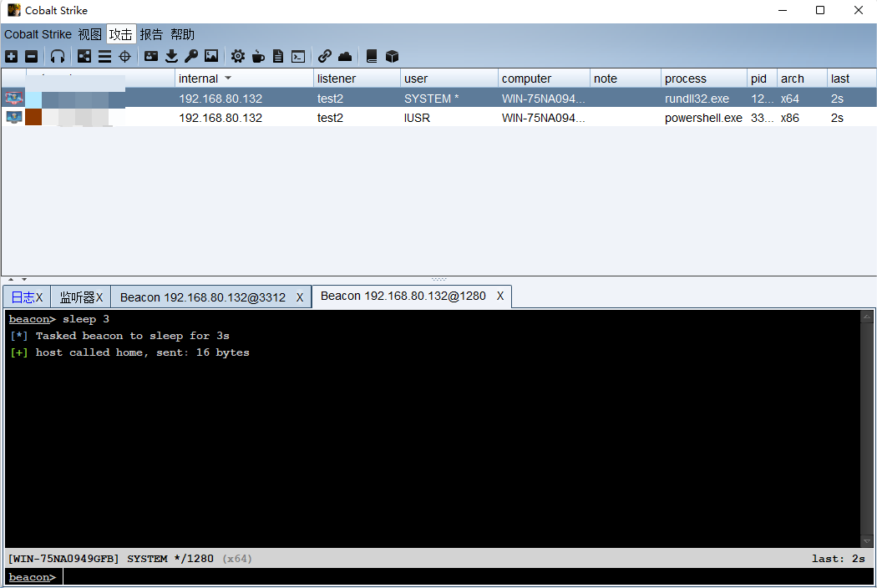This screenshot has height=588, width=877.
Task: Click the gear icon to generate Windows executable
Action: point(238,57)
